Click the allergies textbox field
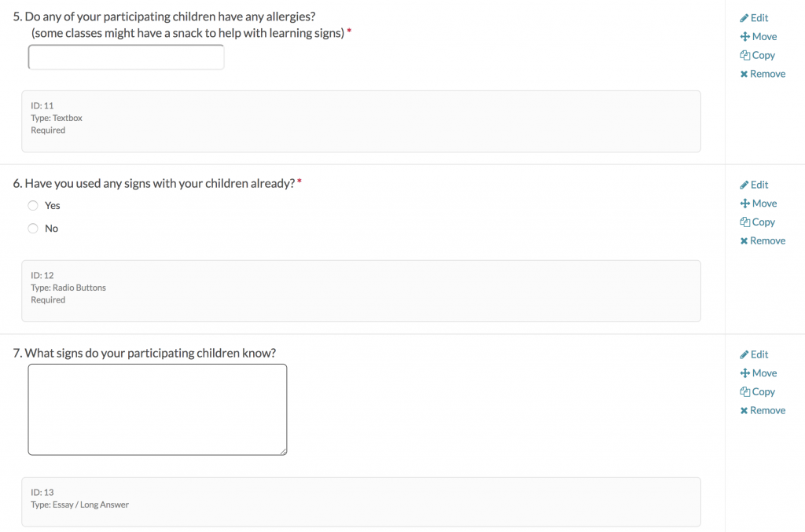This screenshot has height=532, width=805. click(126, 57)
